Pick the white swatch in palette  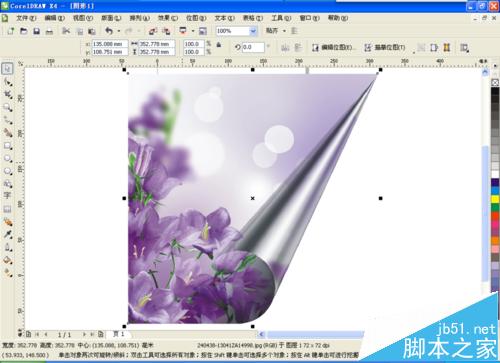click(495, 174)
